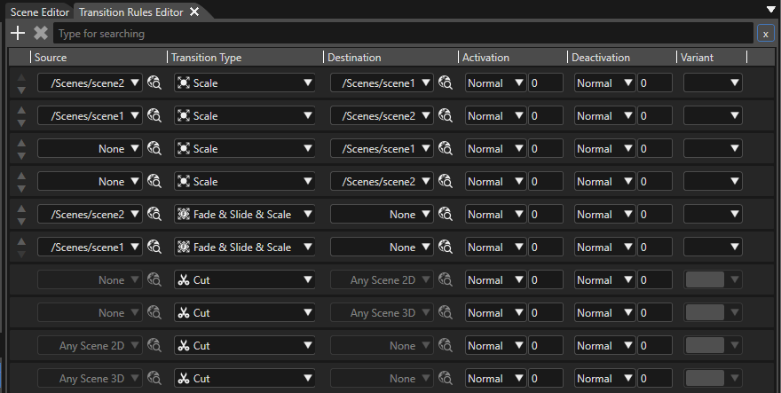
Task: Open Cut dropdown for Any Scene 3D destination
Action: (x=245, y=313)
